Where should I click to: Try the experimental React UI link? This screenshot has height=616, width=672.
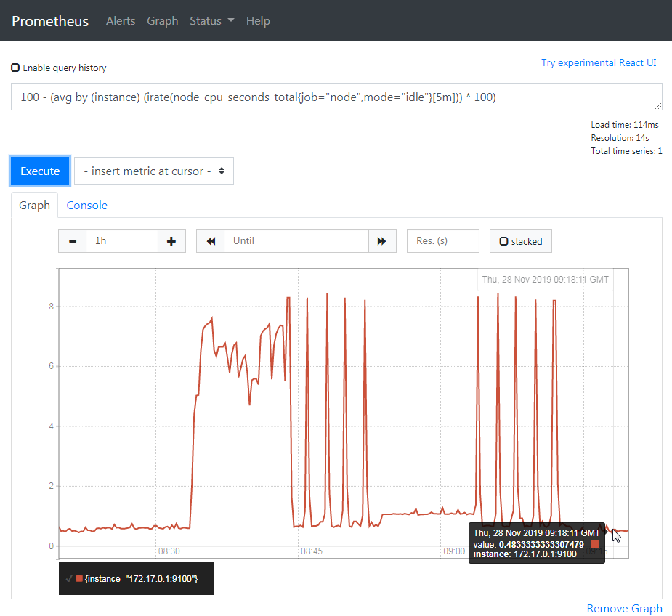599,62
